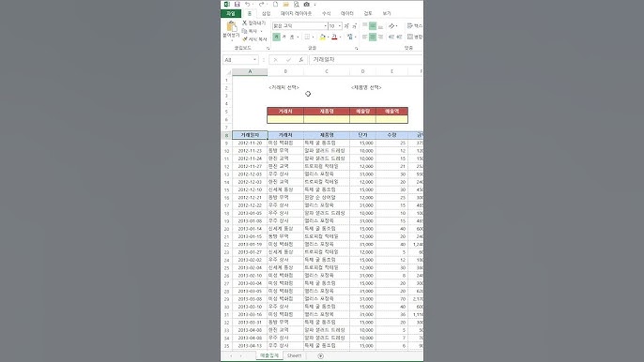
Task: Select column A header
Action: click(250, 72)
